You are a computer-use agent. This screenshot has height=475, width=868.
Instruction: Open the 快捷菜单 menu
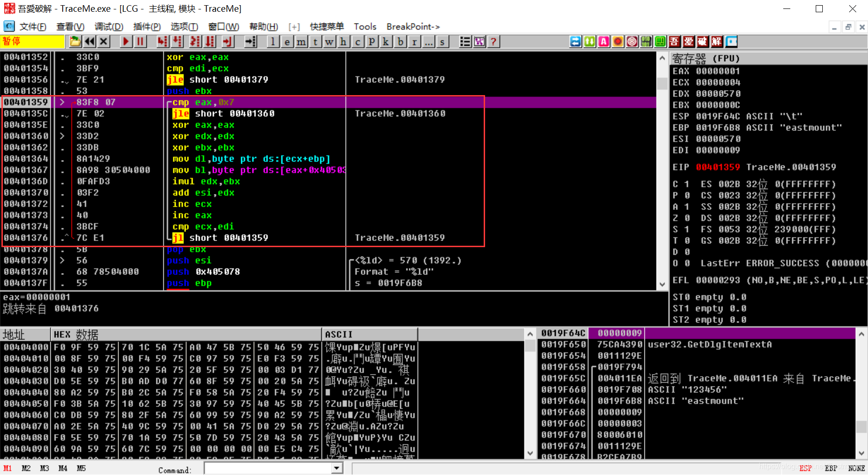pos(327,27)
